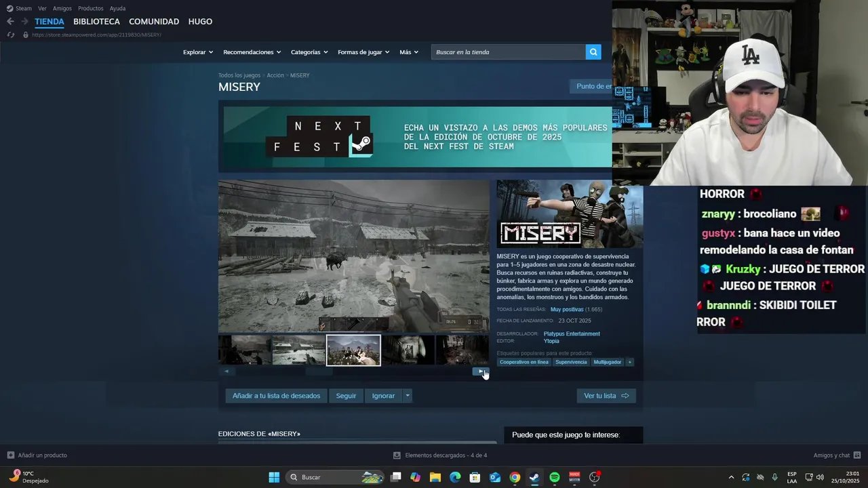Open the Windows Start menu
The image size is (868, 488).
click(x=274, y=477)
